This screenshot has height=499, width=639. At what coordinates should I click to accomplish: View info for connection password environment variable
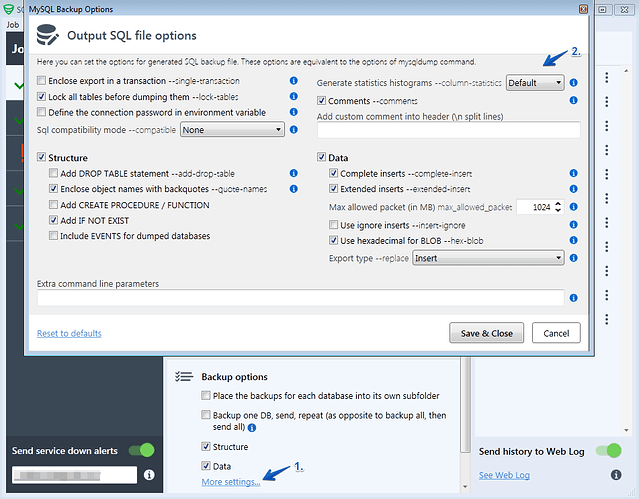point(293,112)
